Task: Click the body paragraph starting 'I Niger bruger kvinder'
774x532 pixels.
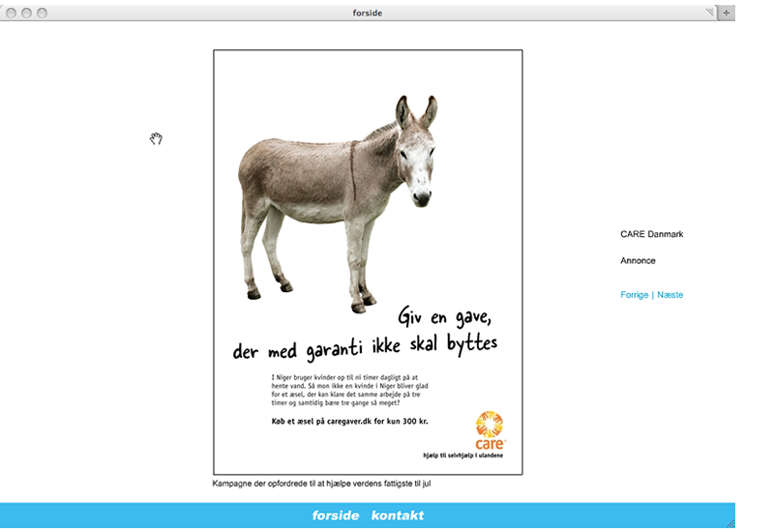Action: 349,390
